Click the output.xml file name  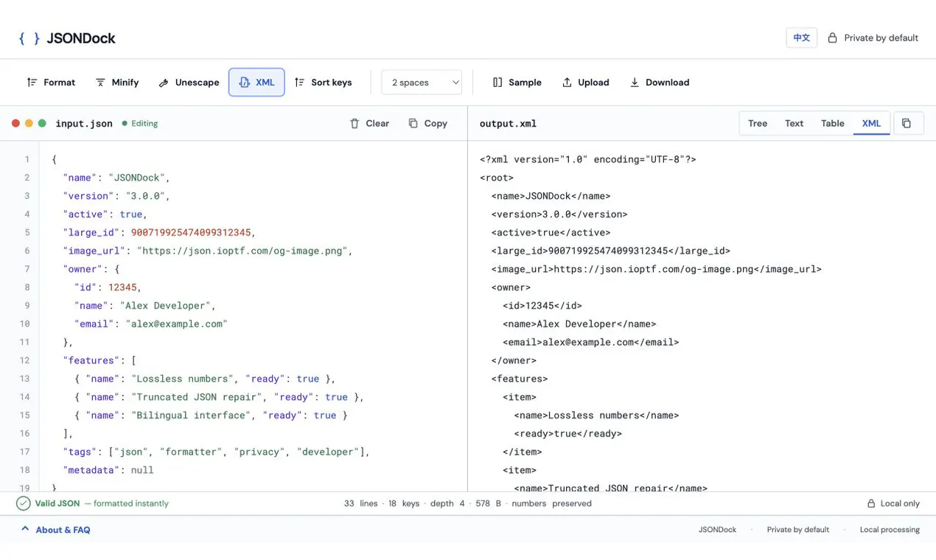508,124
